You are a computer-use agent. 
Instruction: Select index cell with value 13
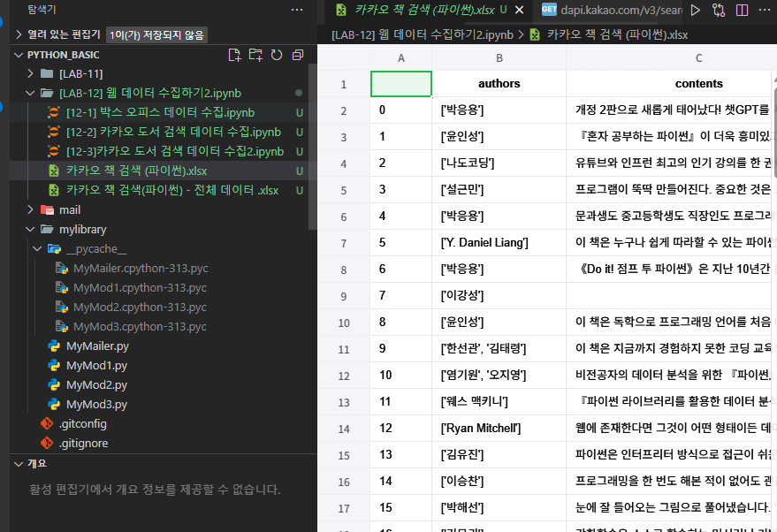point(401,455)
